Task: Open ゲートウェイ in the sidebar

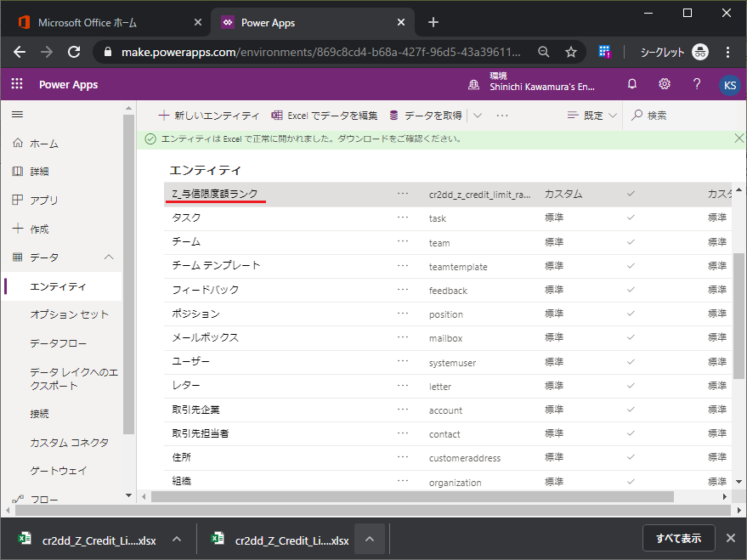Action: [58, 471]
